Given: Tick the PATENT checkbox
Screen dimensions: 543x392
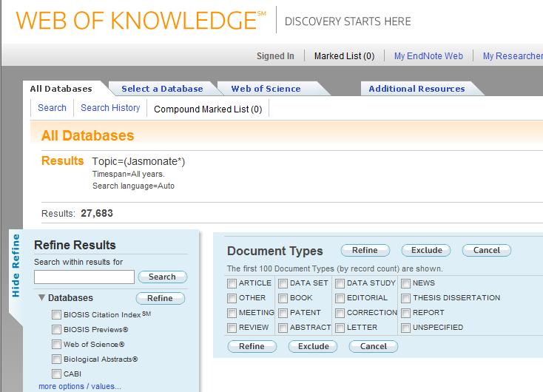Looking at the screenshot, I should pyautogui.click(x=283, y=313).
